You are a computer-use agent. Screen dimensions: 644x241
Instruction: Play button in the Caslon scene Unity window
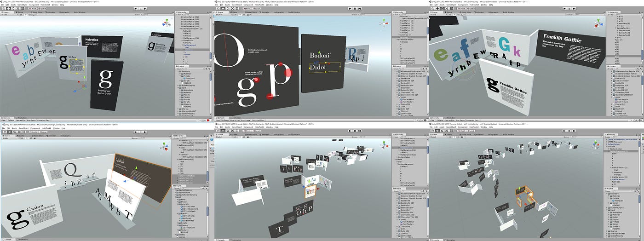[x=136, y=132]
